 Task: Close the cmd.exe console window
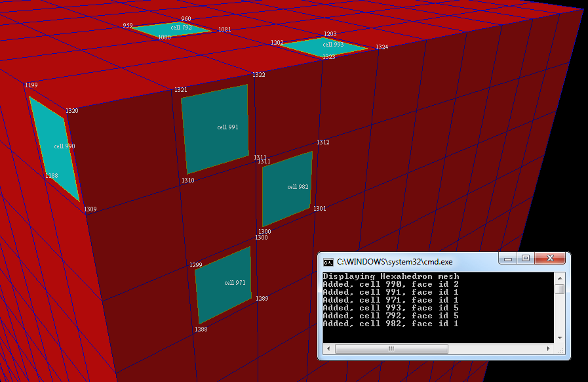pos(551,259)
